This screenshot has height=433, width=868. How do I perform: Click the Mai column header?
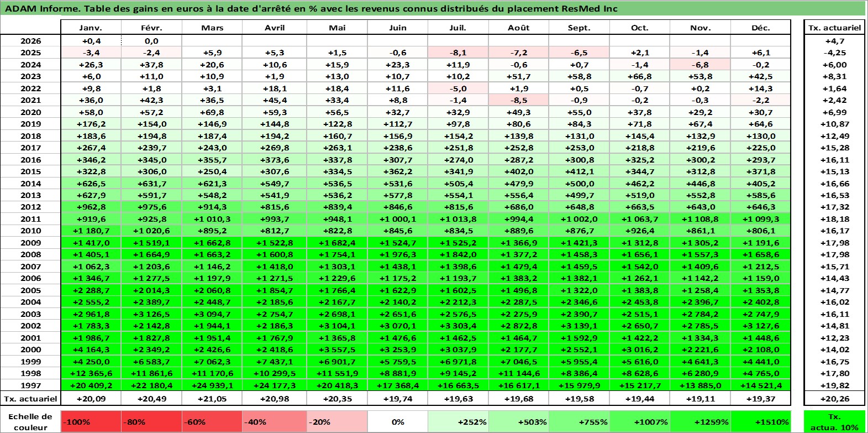pos(337,28)
